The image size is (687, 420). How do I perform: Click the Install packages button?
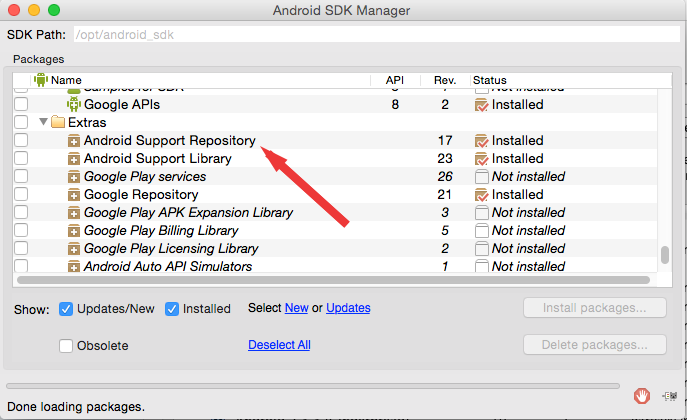pyautogui.click(x=595, y=308)
